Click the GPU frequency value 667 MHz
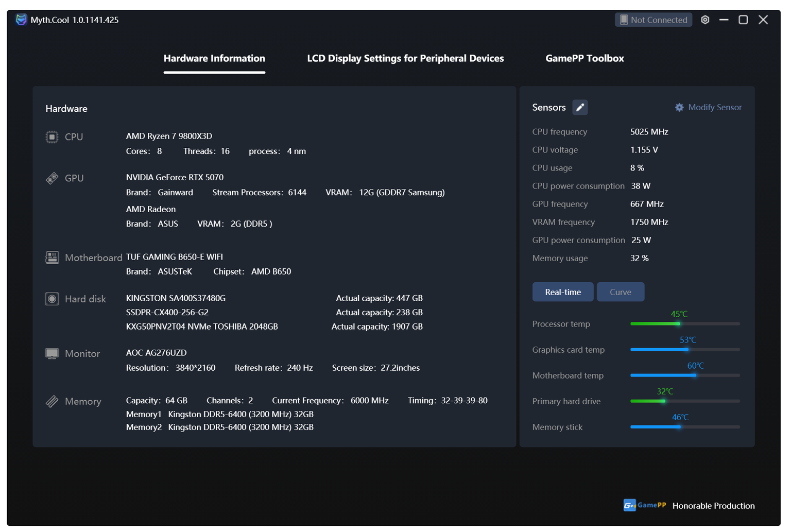791x532 pixels. [647, 204]
